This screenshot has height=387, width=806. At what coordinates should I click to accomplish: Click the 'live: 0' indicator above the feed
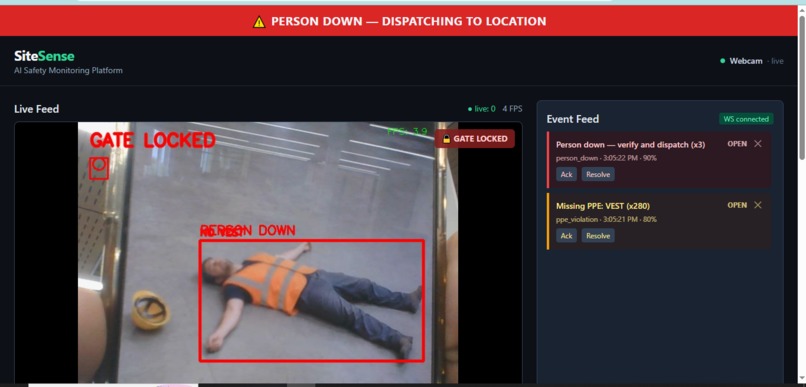point(482,109)
